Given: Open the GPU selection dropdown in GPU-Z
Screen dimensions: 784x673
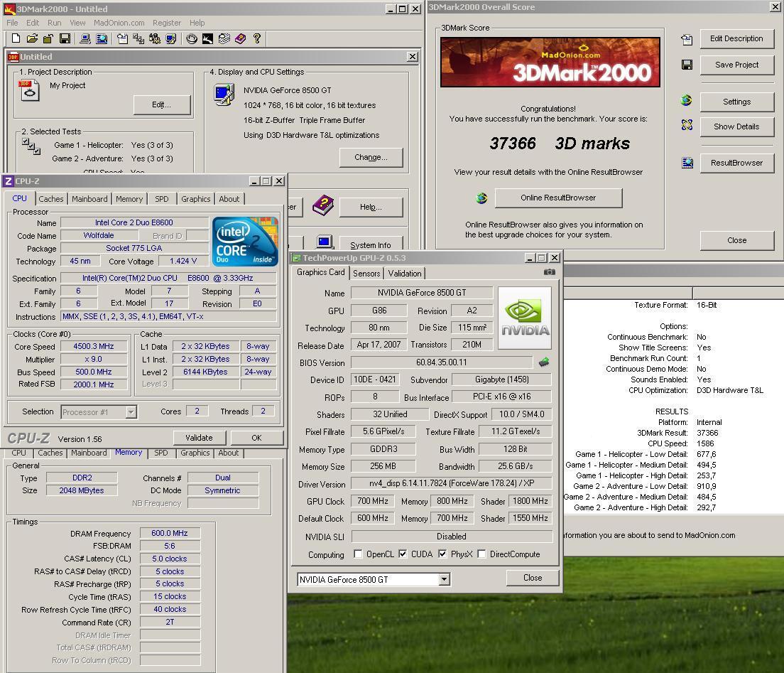Looking at the screenshot, I should click(x=444, y=579).
